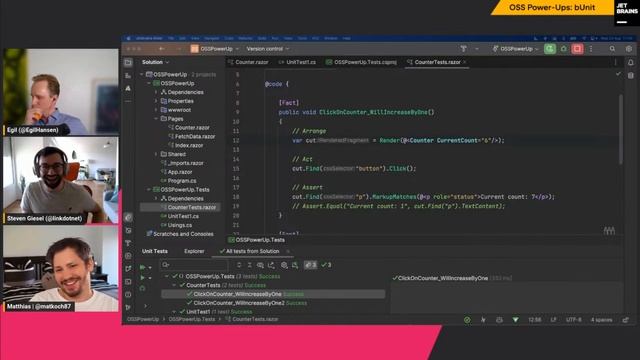Click the lock read-only icon in status bar
This screenshot has width=640, height=360.
(x=626, y=320)
